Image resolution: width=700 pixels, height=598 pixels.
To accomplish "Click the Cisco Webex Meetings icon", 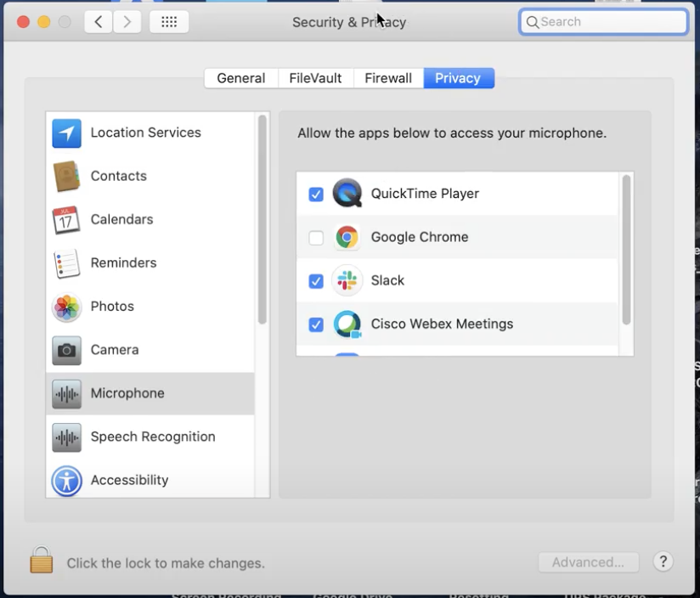I will point(347,324).
